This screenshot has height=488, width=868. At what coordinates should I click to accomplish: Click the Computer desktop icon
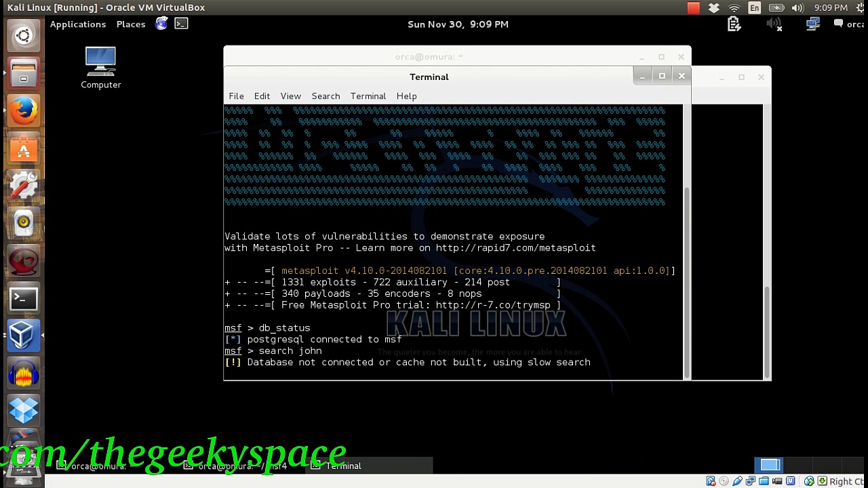coord(100,68)
